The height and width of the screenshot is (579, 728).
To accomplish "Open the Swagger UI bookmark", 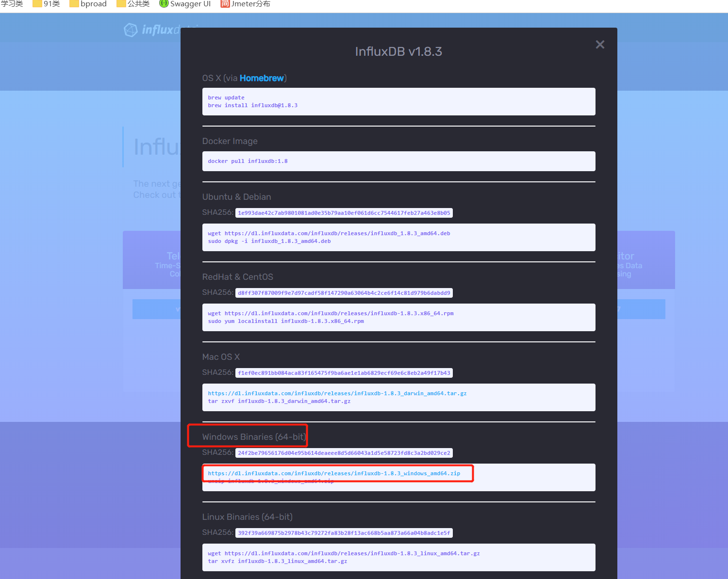I will tap(185, 4).
